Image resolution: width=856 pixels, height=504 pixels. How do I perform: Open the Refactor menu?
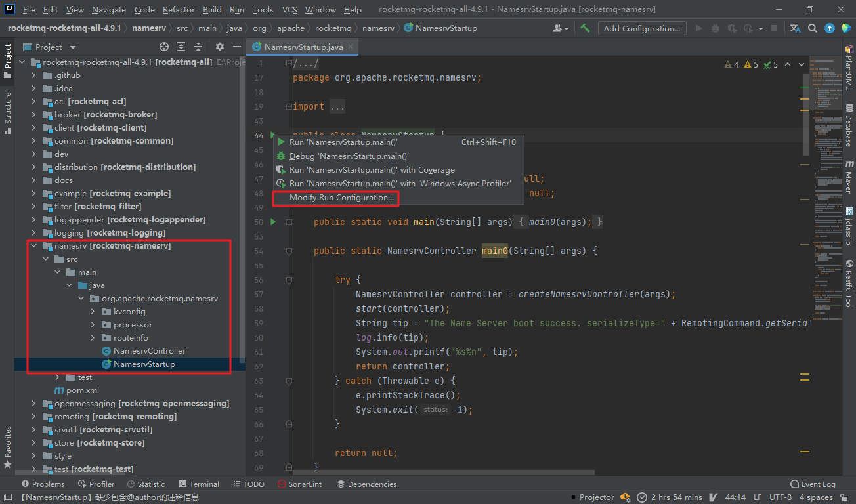(179, 9)
